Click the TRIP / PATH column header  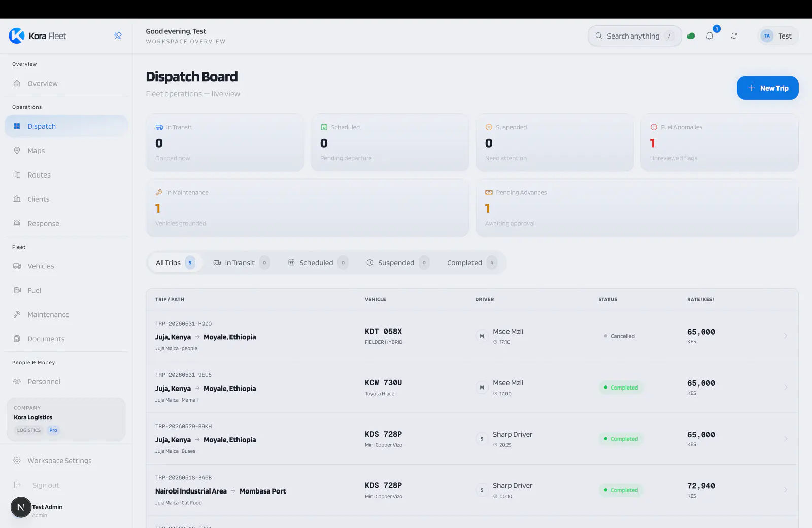[x=170, y=300]
